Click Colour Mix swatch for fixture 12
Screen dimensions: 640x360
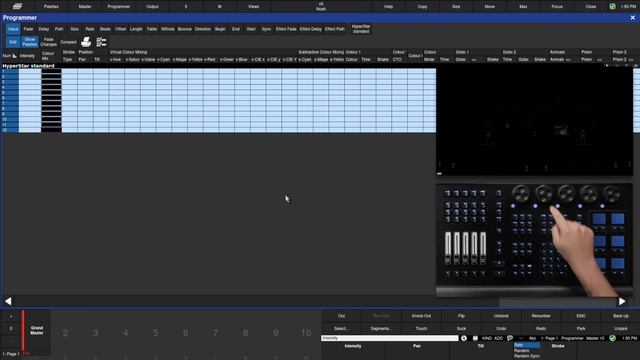pyautogui.click(x=51, y=130)
